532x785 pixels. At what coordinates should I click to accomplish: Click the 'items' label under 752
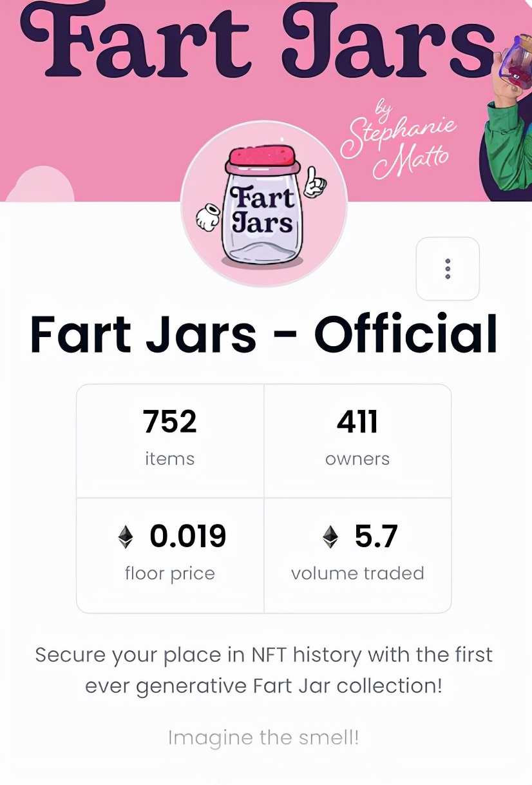click(x=170, y=459)
